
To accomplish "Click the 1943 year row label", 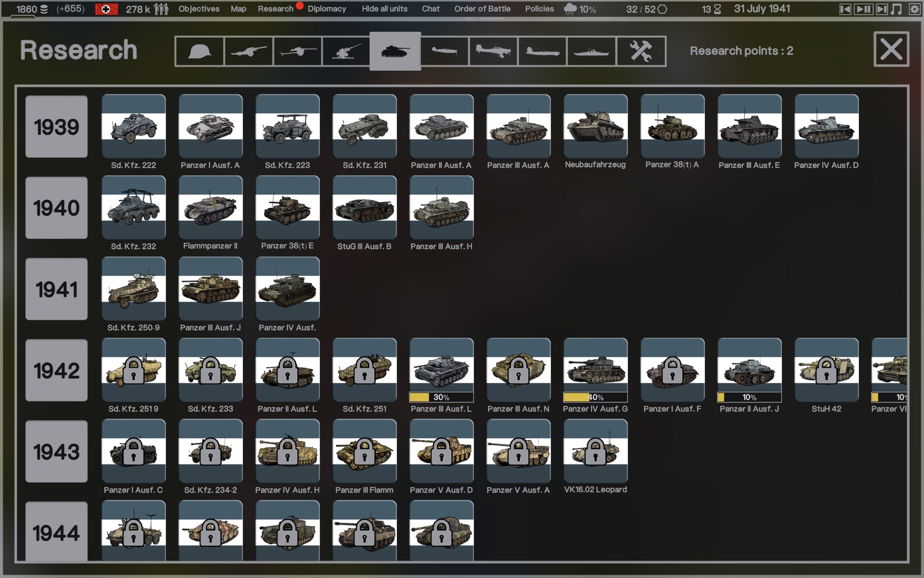I will pyautogui.click(x=57, y=452).
